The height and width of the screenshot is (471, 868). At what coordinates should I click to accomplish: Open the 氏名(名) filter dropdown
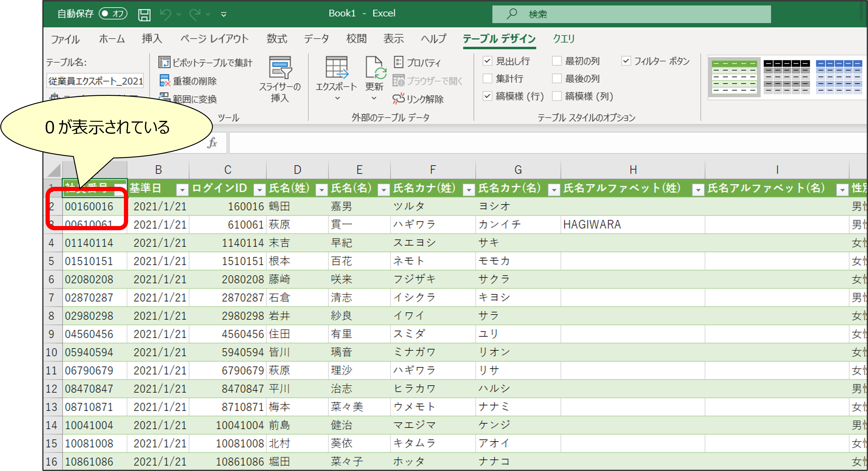click(383, 190)
